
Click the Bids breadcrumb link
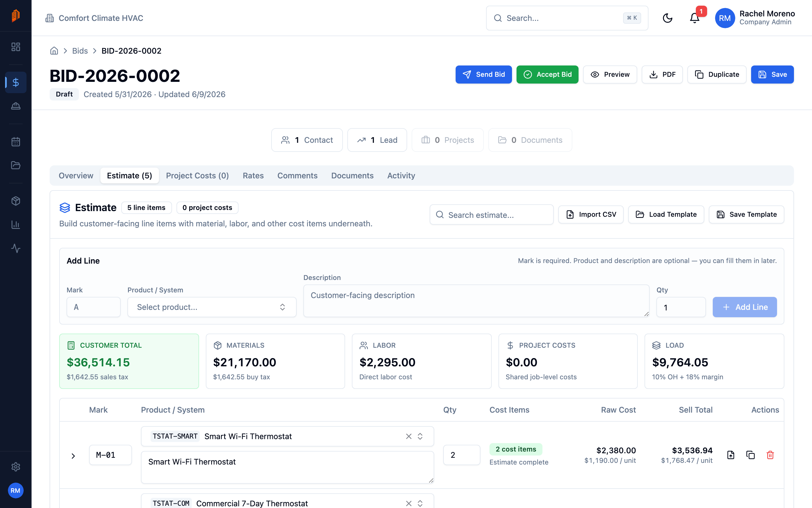(80, 51)
